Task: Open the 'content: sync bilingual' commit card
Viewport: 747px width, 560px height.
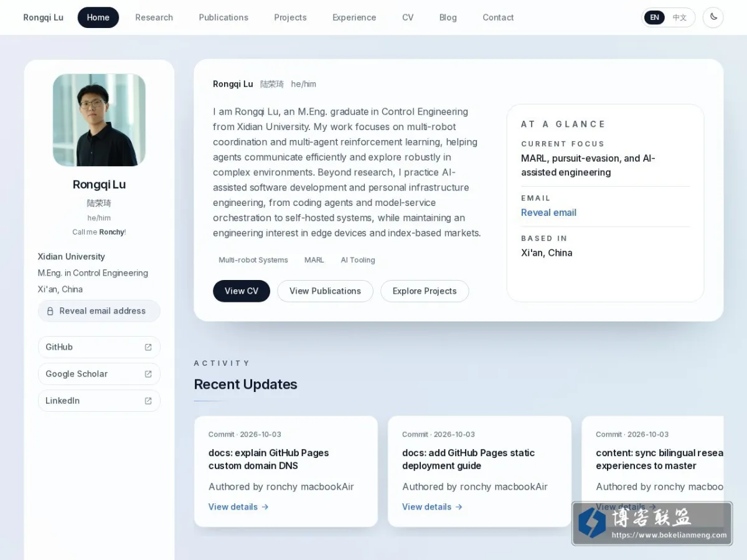Action: click(652, 472)
